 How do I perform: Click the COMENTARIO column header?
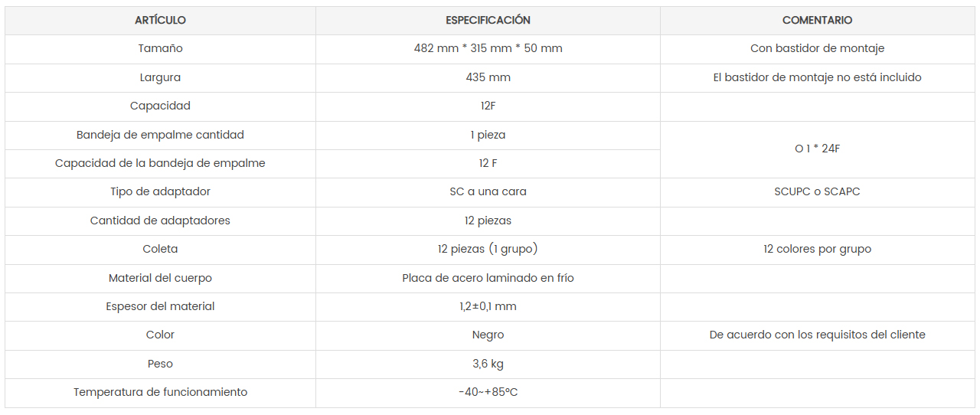coord(817,21)
